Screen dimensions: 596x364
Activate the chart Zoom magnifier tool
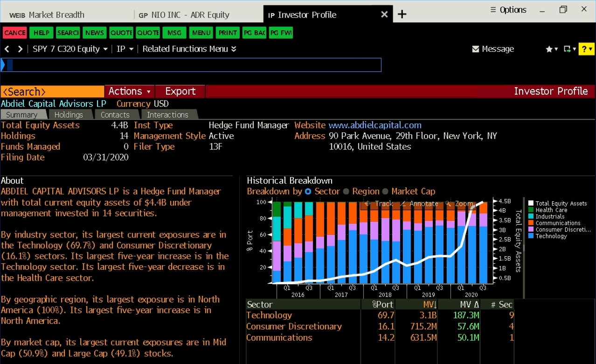coord(448,204)
